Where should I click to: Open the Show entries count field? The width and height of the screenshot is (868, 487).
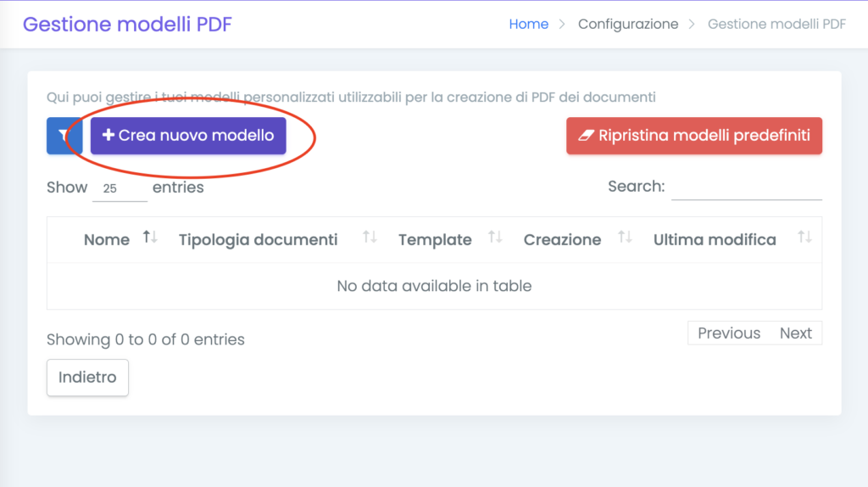120,188
